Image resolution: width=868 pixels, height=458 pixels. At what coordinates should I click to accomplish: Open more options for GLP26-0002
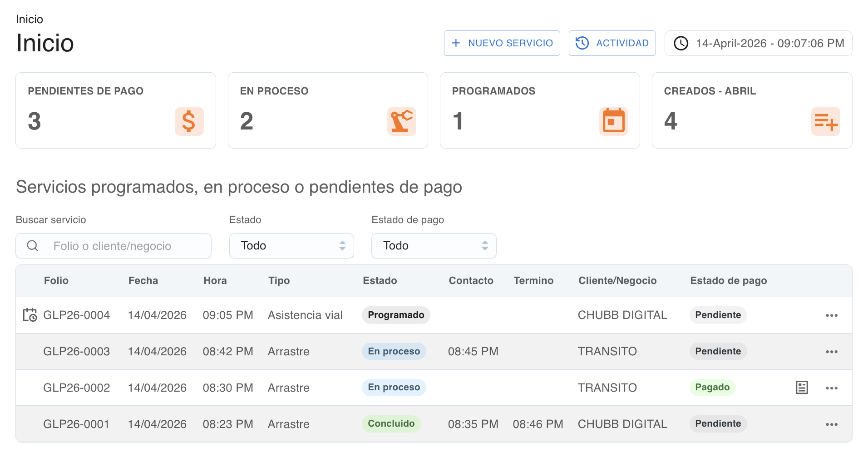point(832,388)
